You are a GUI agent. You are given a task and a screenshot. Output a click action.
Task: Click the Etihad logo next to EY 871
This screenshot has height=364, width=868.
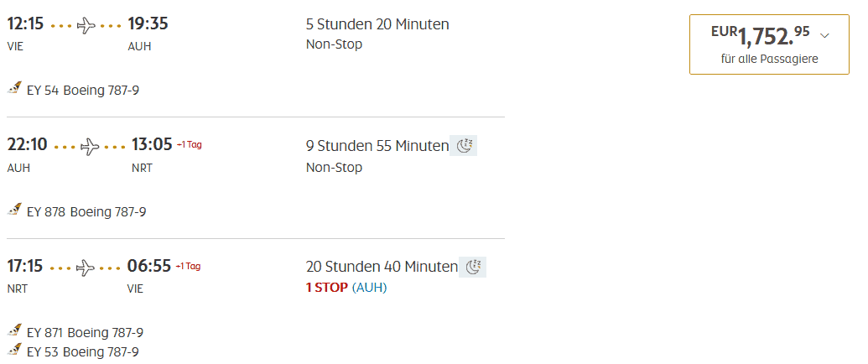coord(14,330)
